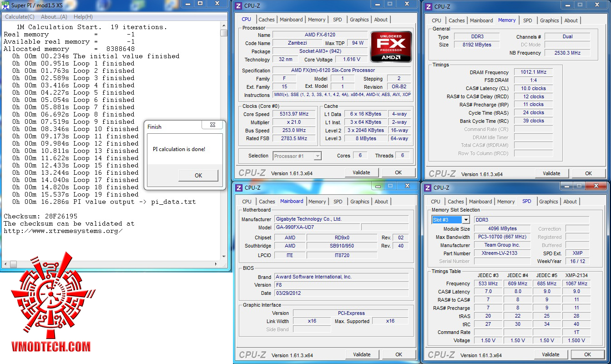
Task: Click the "03/29/2012" BIOS date value
Action: coord(341,293)
